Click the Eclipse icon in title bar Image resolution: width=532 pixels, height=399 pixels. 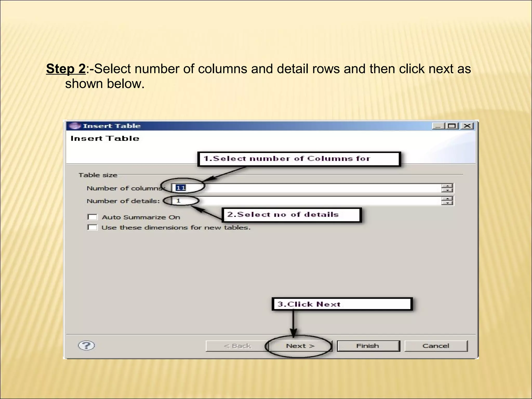(75, 126)
